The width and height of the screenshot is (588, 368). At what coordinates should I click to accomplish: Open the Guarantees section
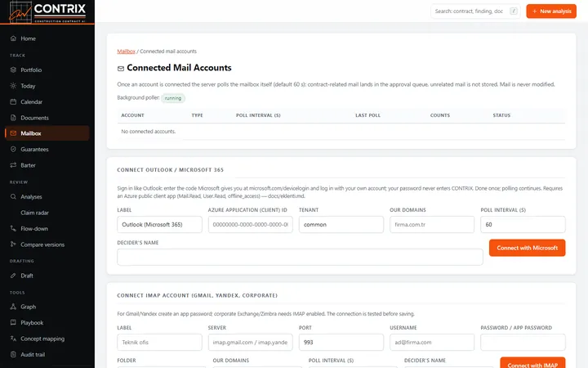[47, 149]
